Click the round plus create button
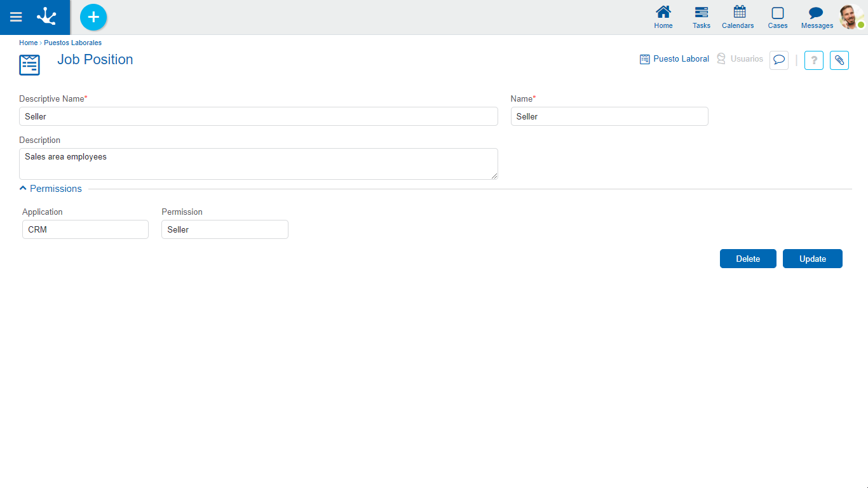The image size is (868, 488). pyautogui.click(x=93, y=17)
